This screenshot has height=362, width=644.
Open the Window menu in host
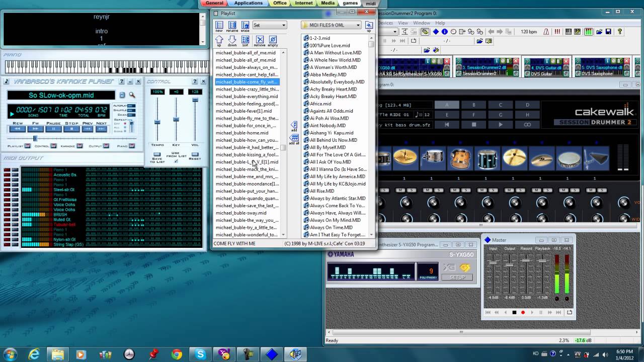(x=421, y=23)
